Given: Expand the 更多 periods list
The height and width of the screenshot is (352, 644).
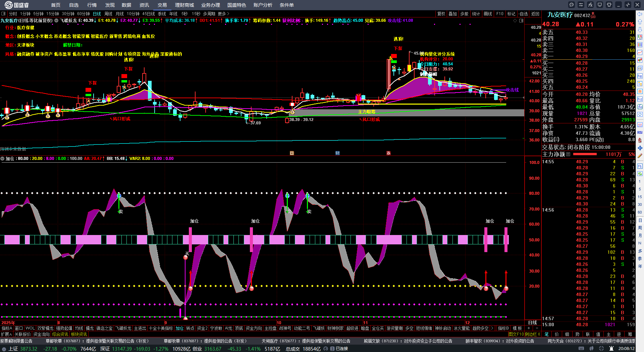Looking at the screenshot, I should tap(223, 14).
